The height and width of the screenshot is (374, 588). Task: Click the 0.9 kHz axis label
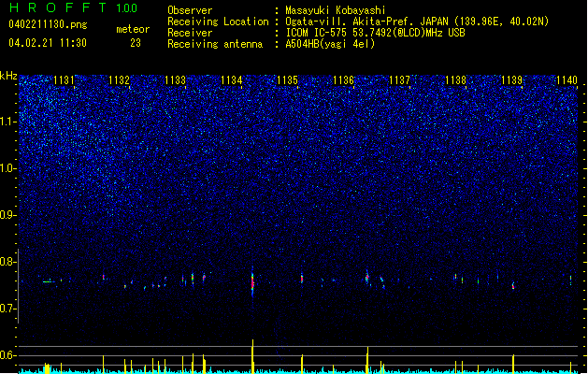[8, 215]
